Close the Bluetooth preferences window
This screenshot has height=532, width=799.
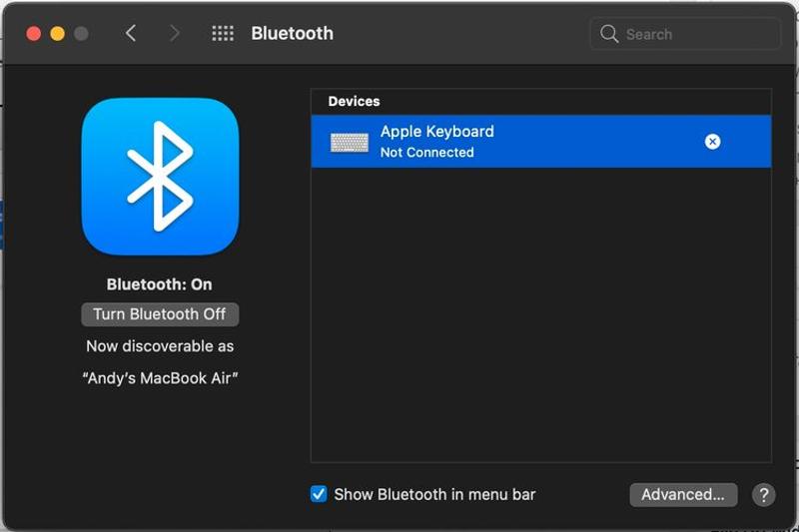pyautogui.click(x=33, y=34)
